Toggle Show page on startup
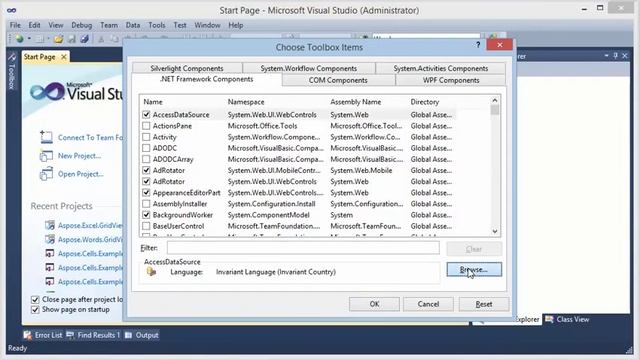Viewport: 640px width, 360px height. pyautogui.click(x=35, y=310)
